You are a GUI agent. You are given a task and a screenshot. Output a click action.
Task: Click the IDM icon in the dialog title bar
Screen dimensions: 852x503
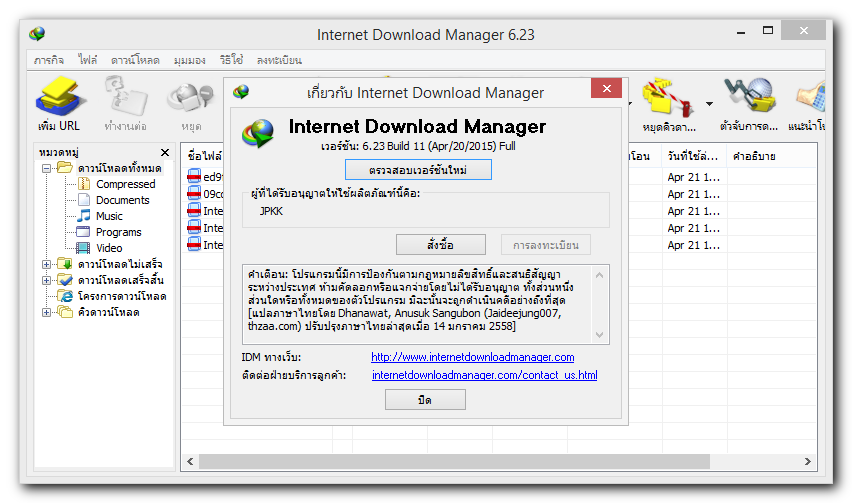click(241, 92)
